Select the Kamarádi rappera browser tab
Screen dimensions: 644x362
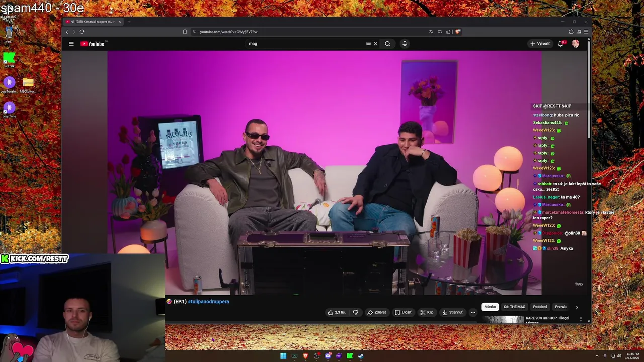click(94, 22)
